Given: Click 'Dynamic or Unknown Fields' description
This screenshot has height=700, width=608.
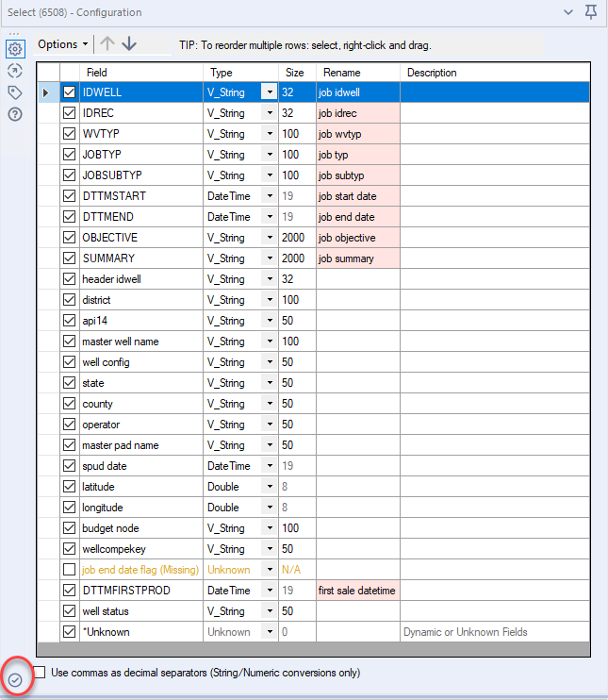Looking at the screenshot, I should (466, 632).
